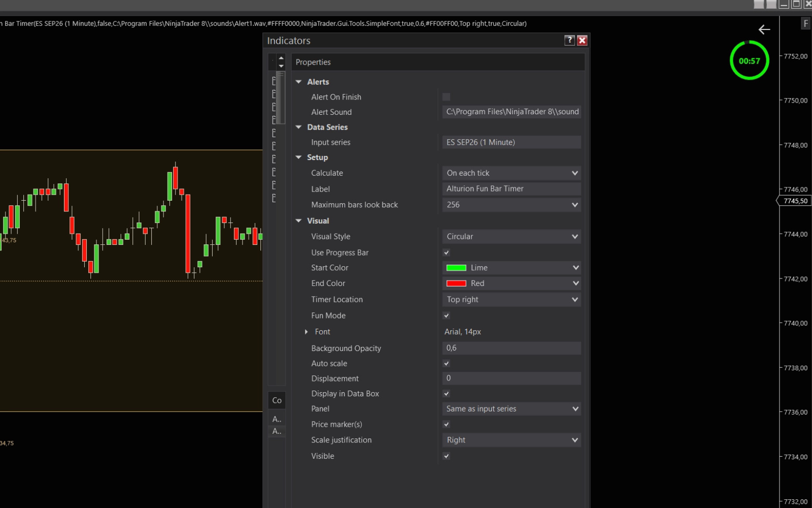
Task: Click the Properties header
Action: pyautogui.click(x=438, y=62)
